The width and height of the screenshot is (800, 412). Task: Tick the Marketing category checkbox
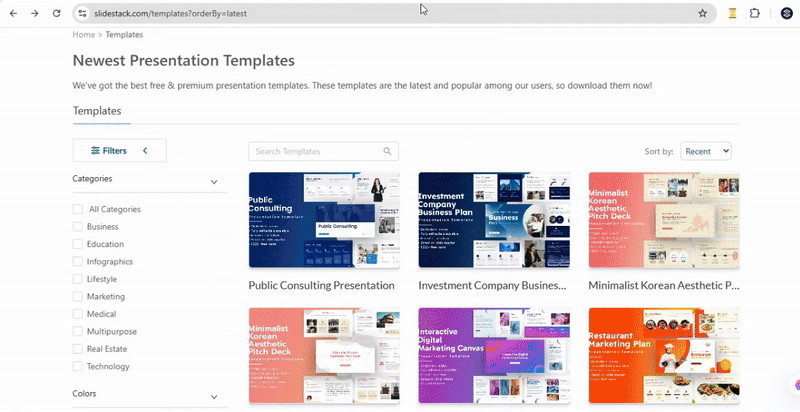tap(78, 297)
